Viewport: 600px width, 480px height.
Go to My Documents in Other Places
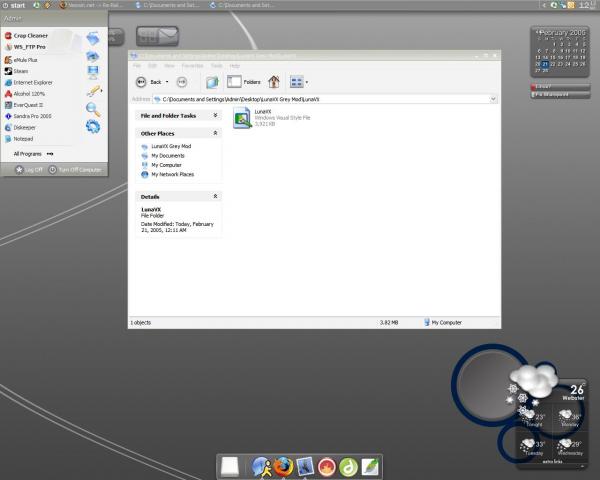[163, 156]
